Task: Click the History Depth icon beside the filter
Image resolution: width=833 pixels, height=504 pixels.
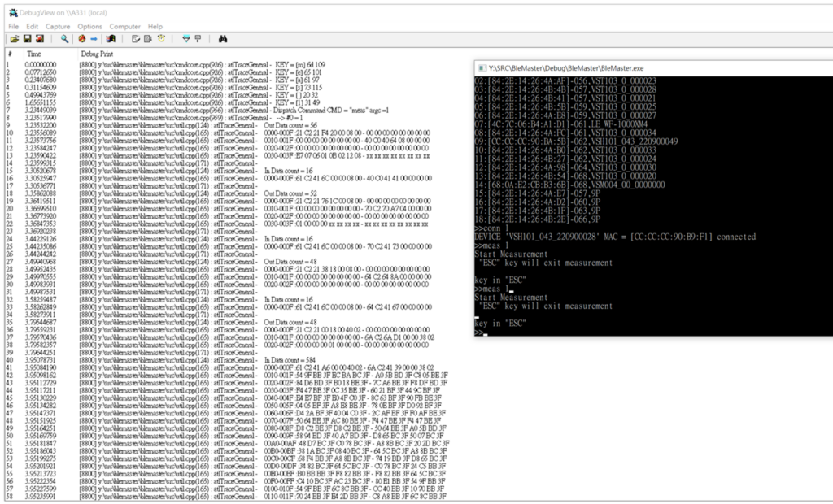Action: click(198, 39)
